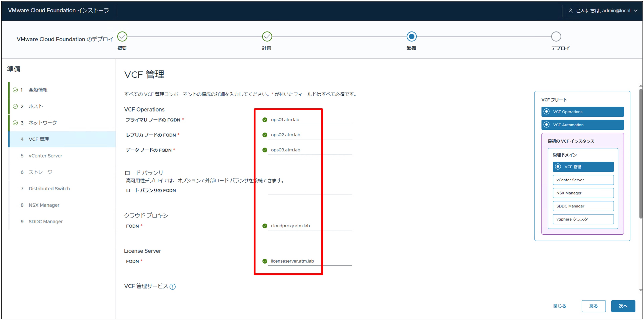
Task: Click the こんにちは, admin@local greeting text
Action: click(x=603, y=10)
